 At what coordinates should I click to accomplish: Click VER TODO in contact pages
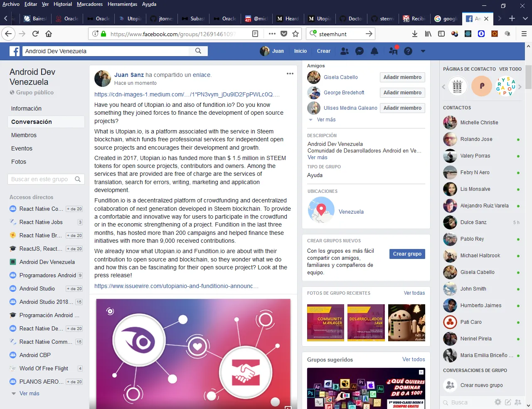[x=510, y=69]
